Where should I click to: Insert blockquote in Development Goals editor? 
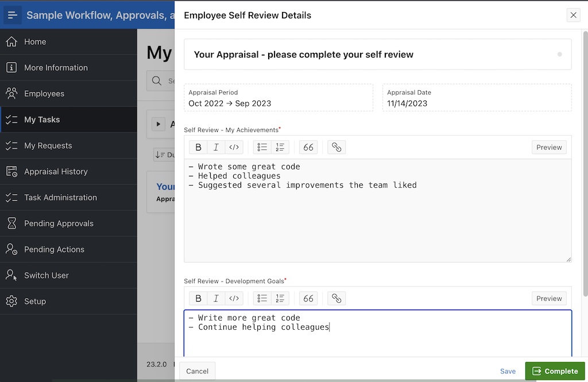pos(308,299)
